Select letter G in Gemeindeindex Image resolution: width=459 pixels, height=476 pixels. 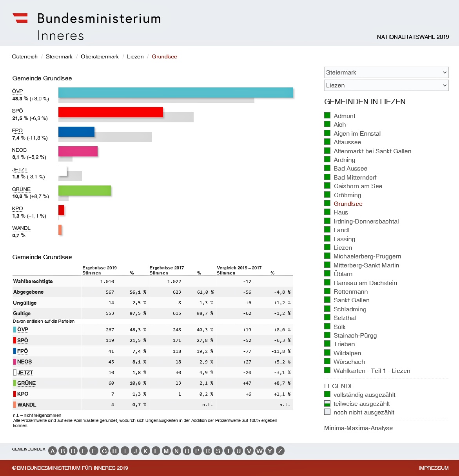104,451
